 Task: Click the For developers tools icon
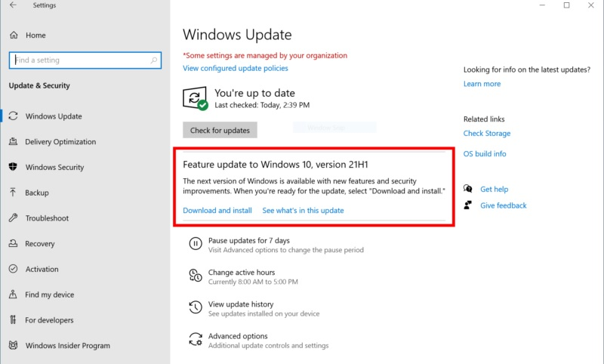pos(13,319)
